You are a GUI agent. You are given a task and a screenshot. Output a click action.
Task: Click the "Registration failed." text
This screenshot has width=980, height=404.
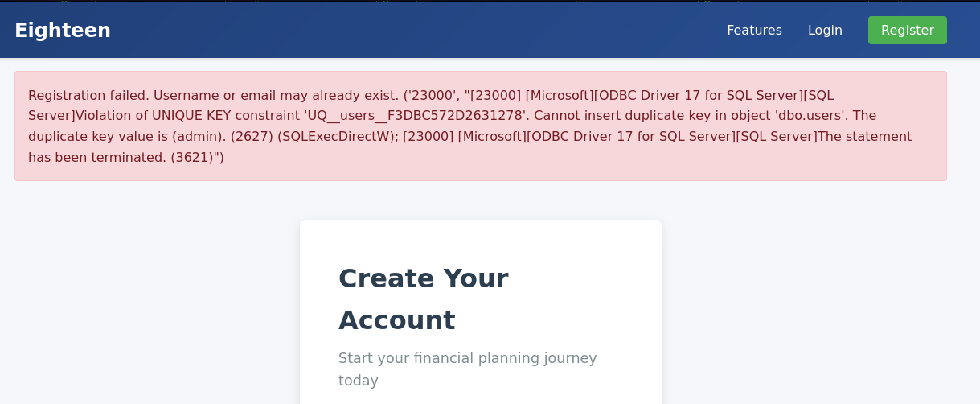coord(88,96)
